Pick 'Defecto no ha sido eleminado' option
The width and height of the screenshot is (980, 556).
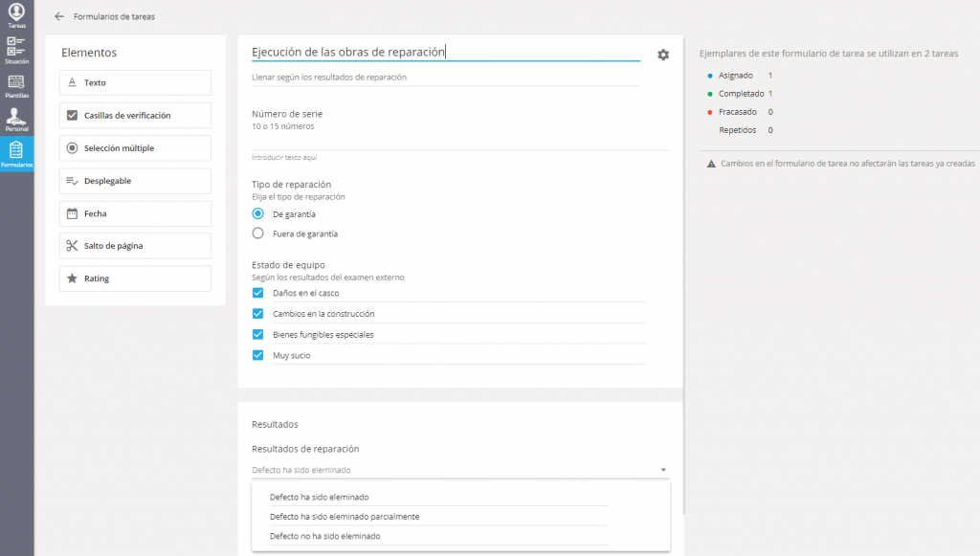coord(325,536)
